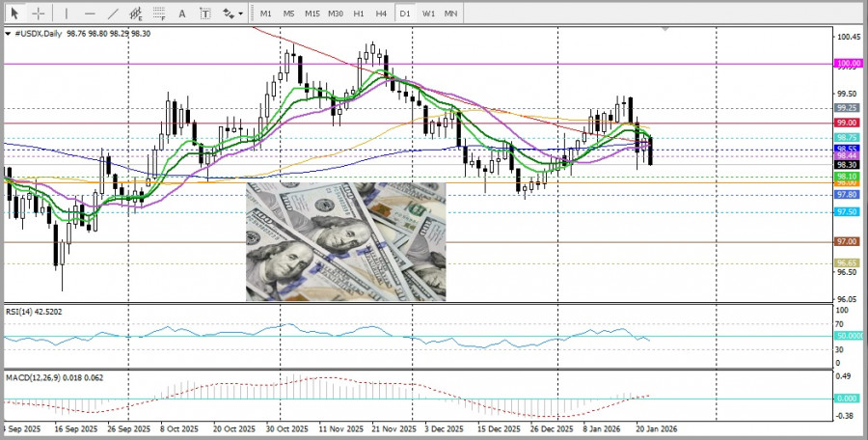Click the 0.000 MACD level label
The width and height of the screenshot is (868, 440).
pos(848,399)
